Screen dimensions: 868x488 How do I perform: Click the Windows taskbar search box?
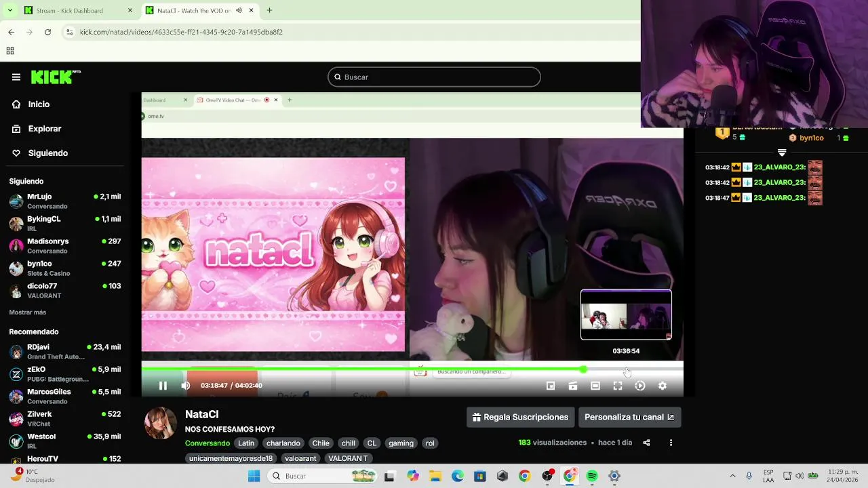tap(323, 476)
